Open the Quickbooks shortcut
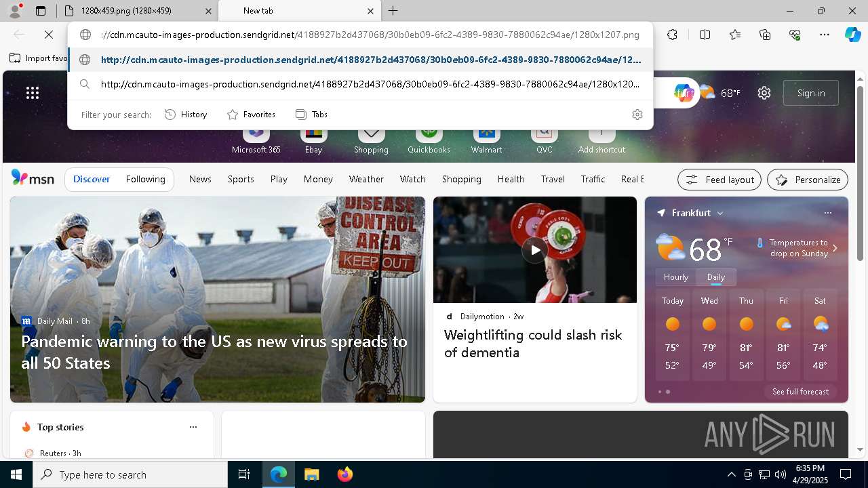Image resolution: width=868 pixels, height=488 pixels. [429, 141]
